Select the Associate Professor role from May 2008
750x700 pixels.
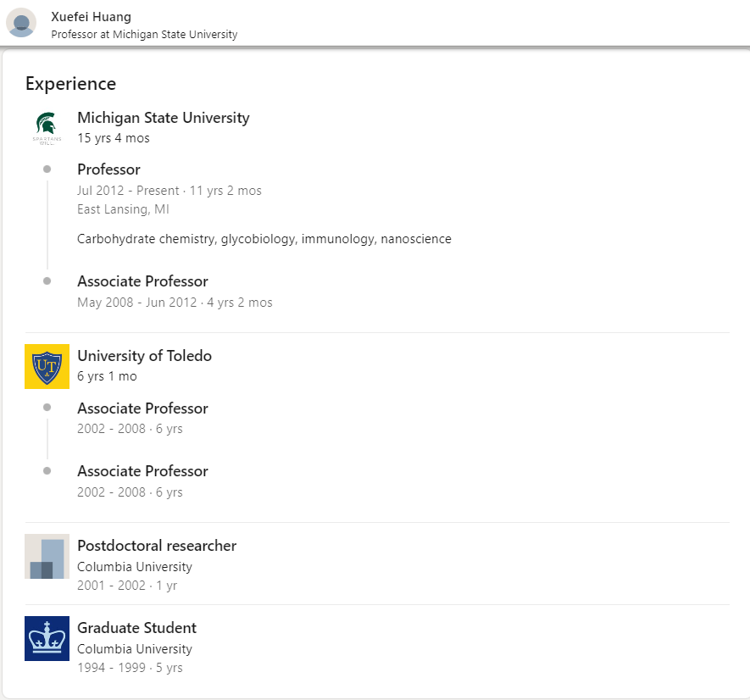[142, 281]
